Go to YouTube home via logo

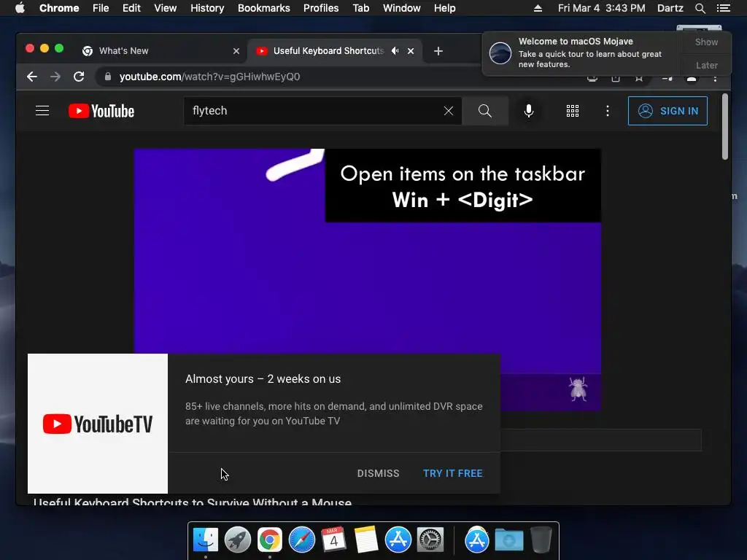point(101,111)
